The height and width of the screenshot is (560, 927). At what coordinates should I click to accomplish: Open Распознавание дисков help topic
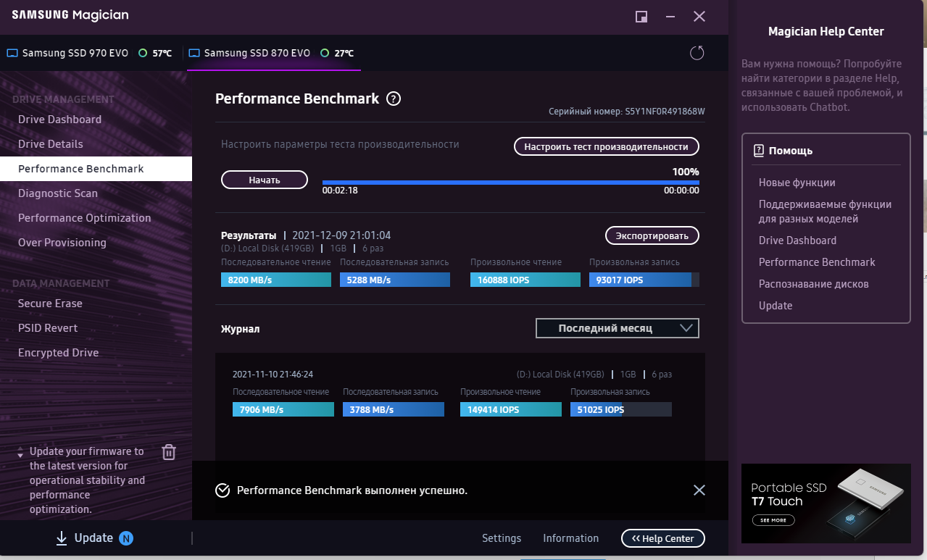tap(814, 284)
